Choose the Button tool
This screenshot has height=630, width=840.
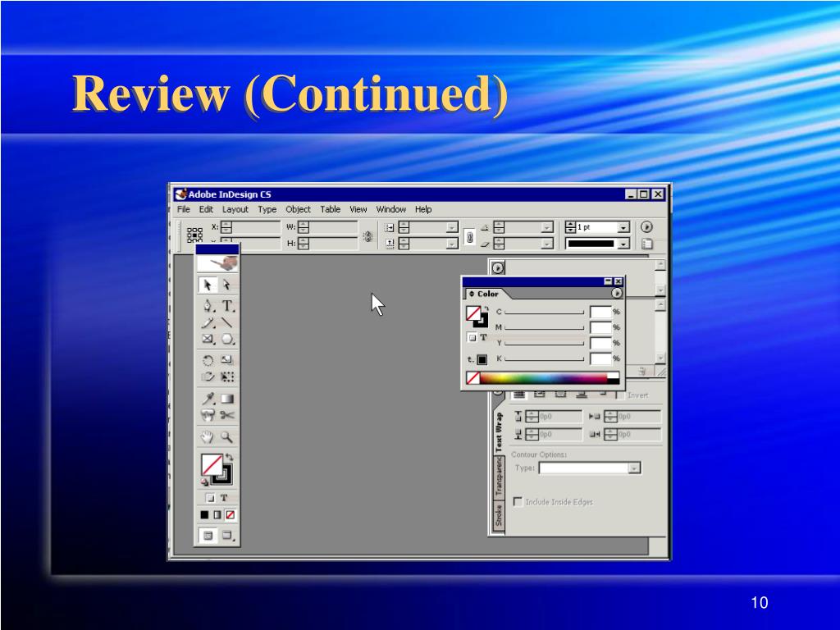[208, 415]
